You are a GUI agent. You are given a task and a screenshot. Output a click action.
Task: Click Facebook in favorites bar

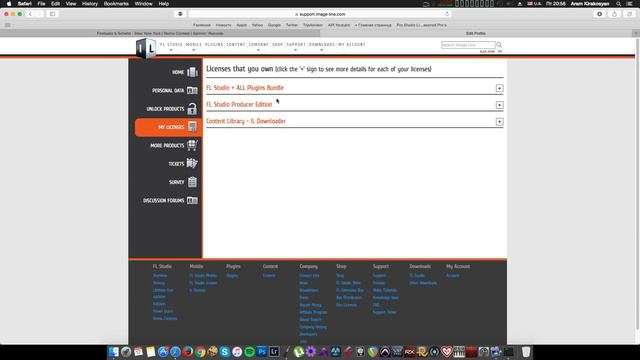pos(202,25)
